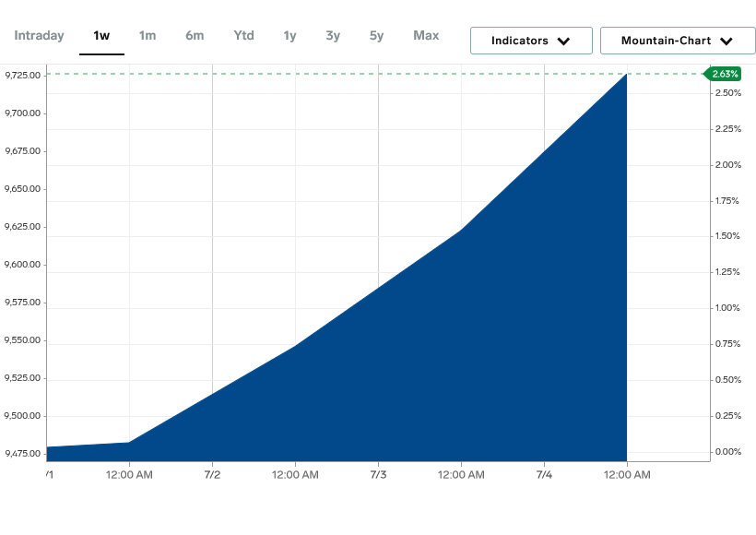Viewport: 756px width, 535px height.
Task: Switch to the 5y range
Action: [376, 36]
